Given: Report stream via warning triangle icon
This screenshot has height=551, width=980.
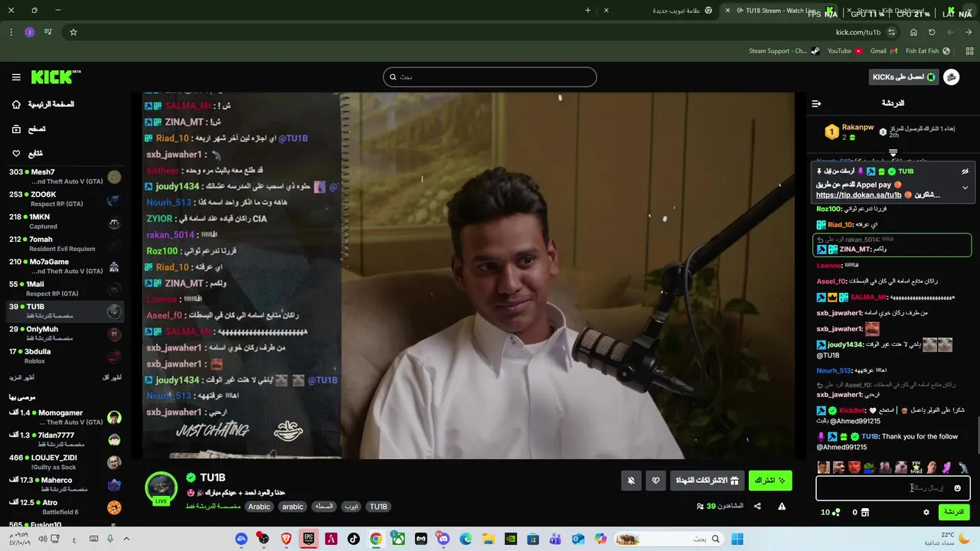Looking at the screenshot, I should click(782, 506).
